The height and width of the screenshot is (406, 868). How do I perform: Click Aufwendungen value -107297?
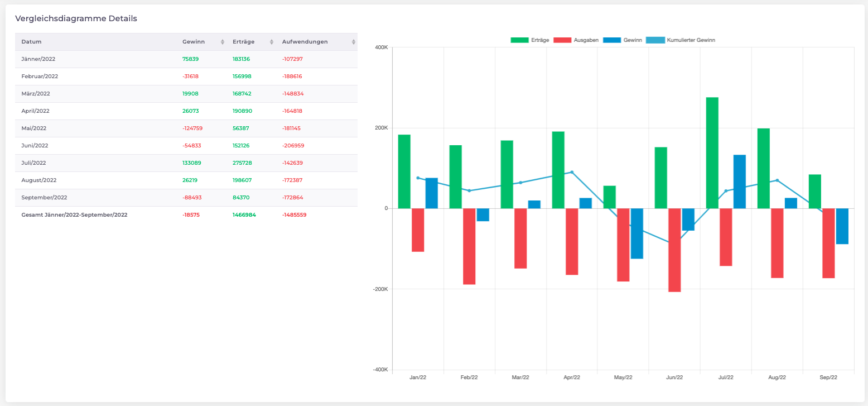292,59
